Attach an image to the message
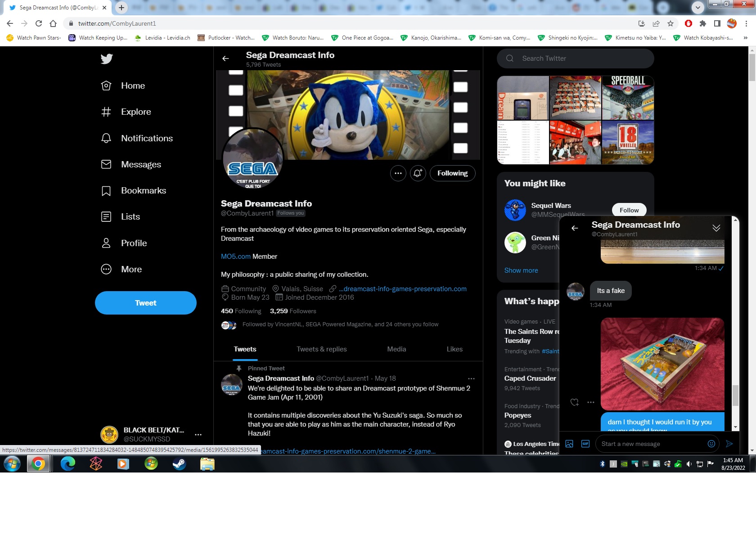The height and width of the screenshot is (540, 756). [569, 444]
